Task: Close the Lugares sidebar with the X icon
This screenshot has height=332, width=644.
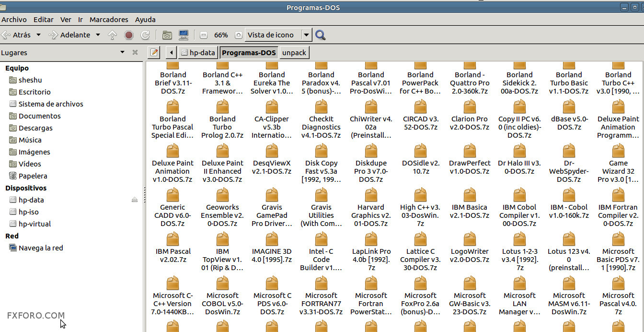Action: pyautogui.click(x=135, y=52)
